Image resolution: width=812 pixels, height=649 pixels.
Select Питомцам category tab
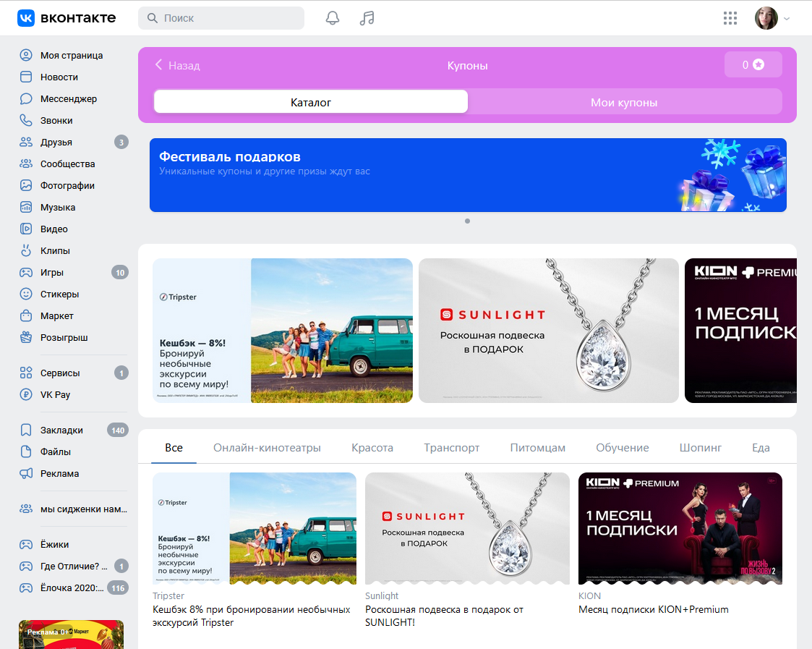click(537, 448)
